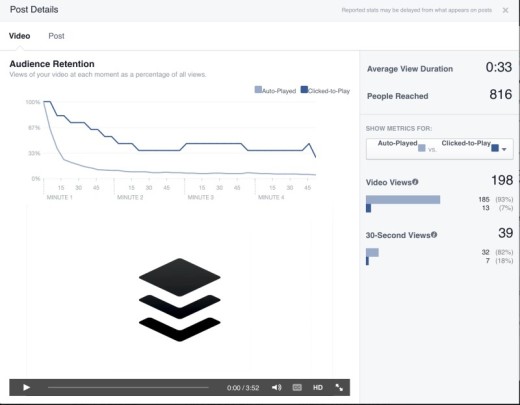The width and height of the screenshot is (520, 405).
Task: Click the MINUTE 2 axis label
Action: 130,197
